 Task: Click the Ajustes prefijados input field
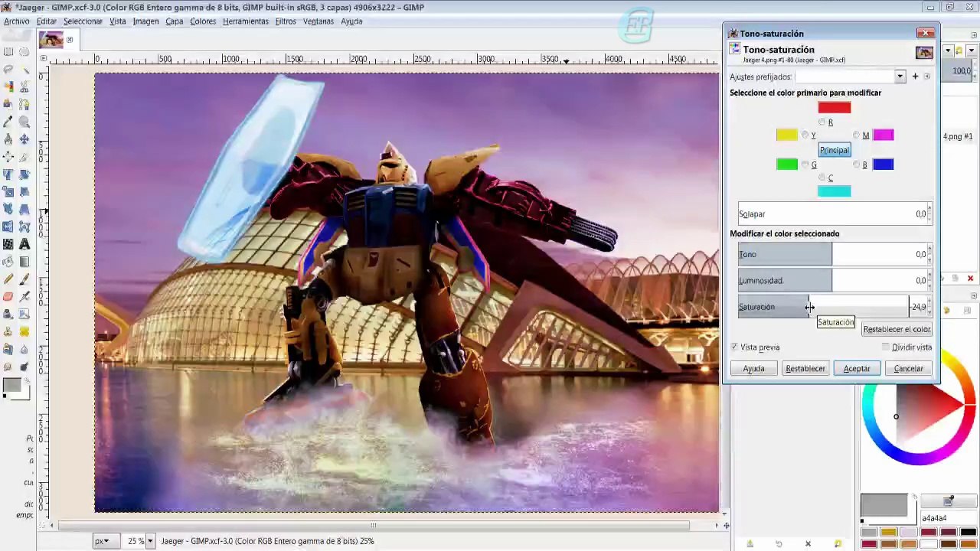pyautogui.click(x=845, y=77)
